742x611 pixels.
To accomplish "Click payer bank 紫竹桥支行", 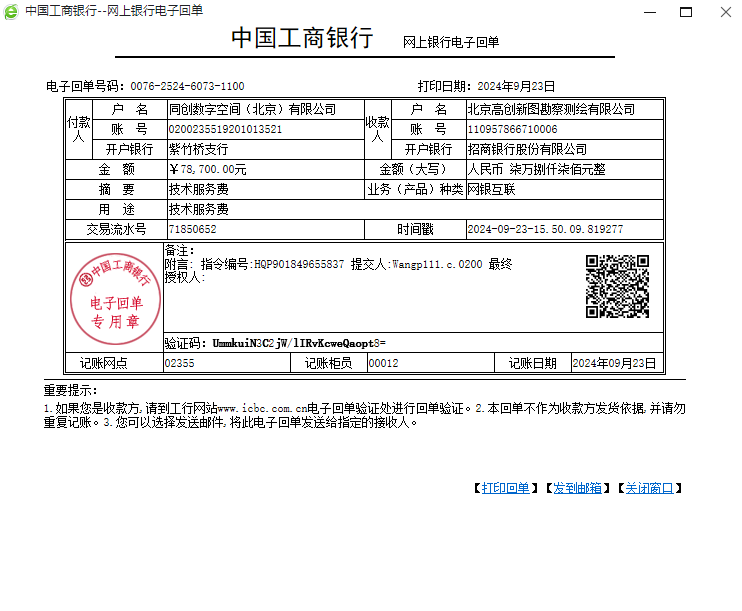I will tap(199, 150).
